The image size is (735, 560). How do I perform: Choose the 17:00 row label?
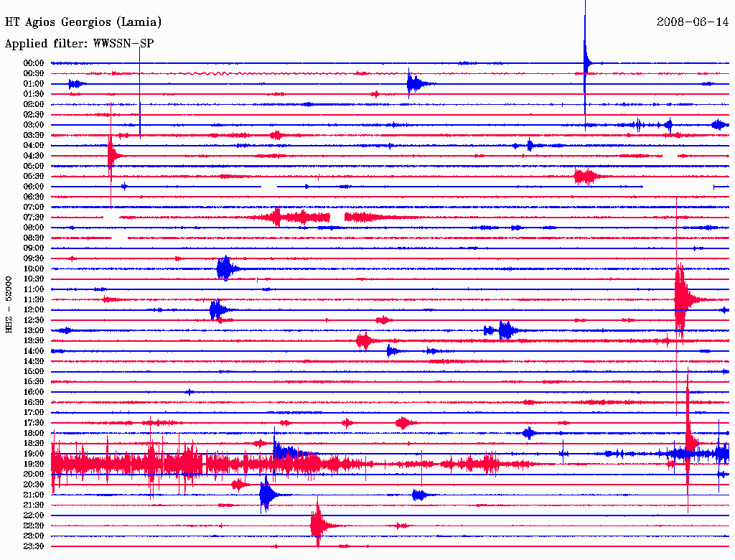pyautogui.click(x=34, y=413)
